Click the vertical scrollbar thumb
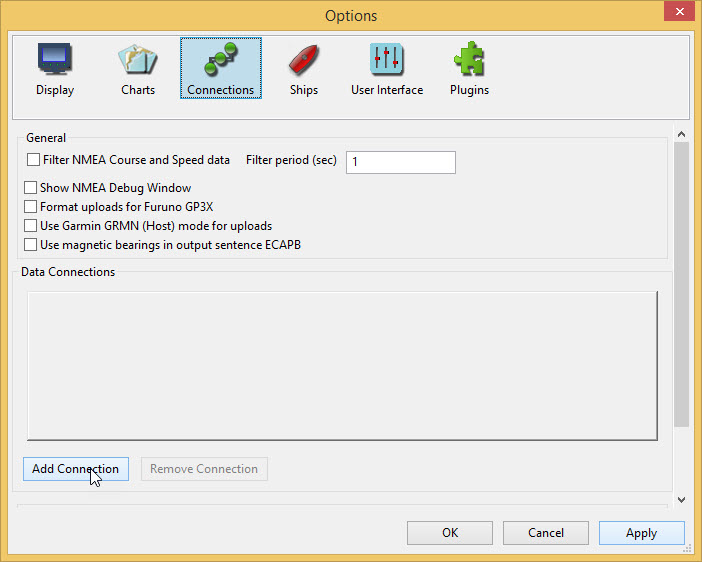Image resolution: width=702 pixels, height=562 pixels. [x=681, y=285]
